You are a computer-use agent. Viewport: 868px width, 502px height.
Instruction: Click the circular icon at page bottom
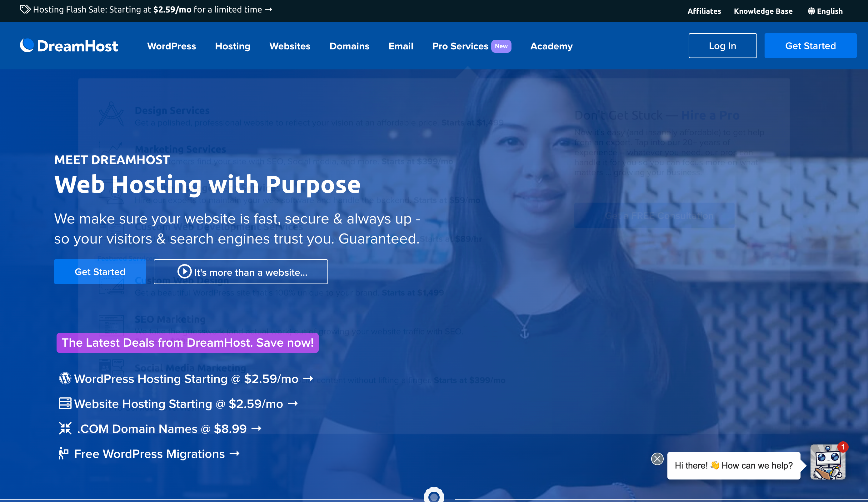tap(434, 495)
